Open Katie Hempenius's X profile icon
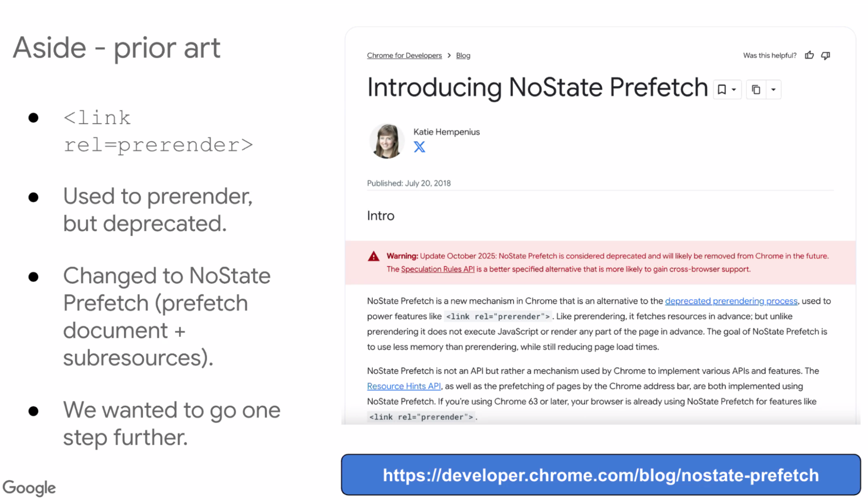This screenshot has height=500, width=868. click(419, 147)
